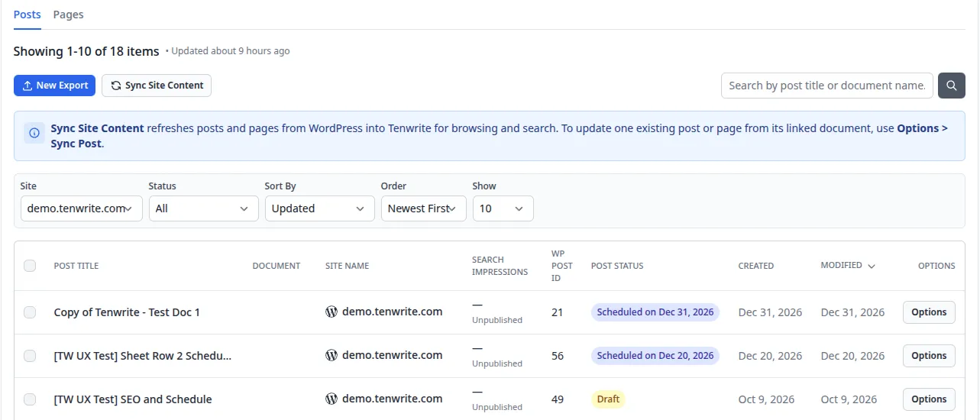Click post title [TW UX Test] Sheet Row 2 Schedu...
The width and height of the screenshot is (980, 420).
[143, 356]
